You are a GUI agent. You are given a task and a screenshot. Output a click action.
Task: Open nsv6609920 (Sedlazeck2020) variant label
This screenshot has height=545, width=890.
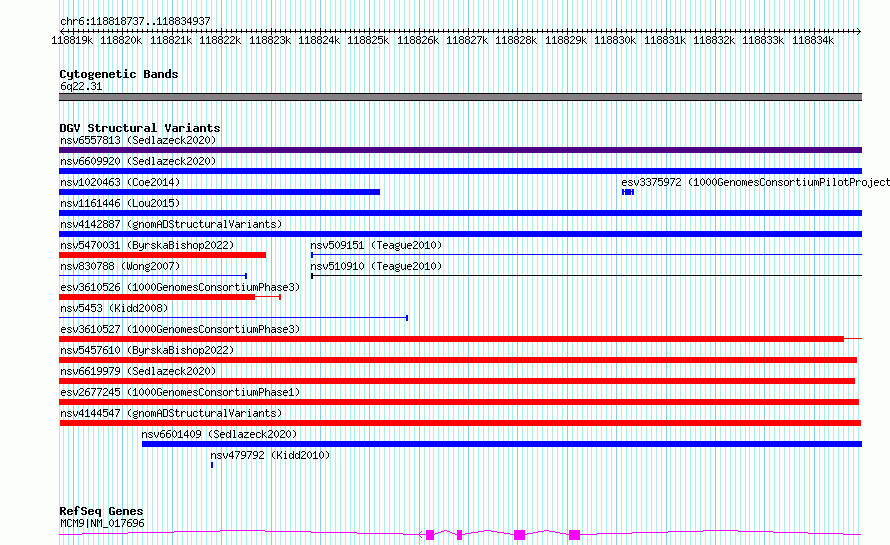pyautogui.click(x=138, y=161)
